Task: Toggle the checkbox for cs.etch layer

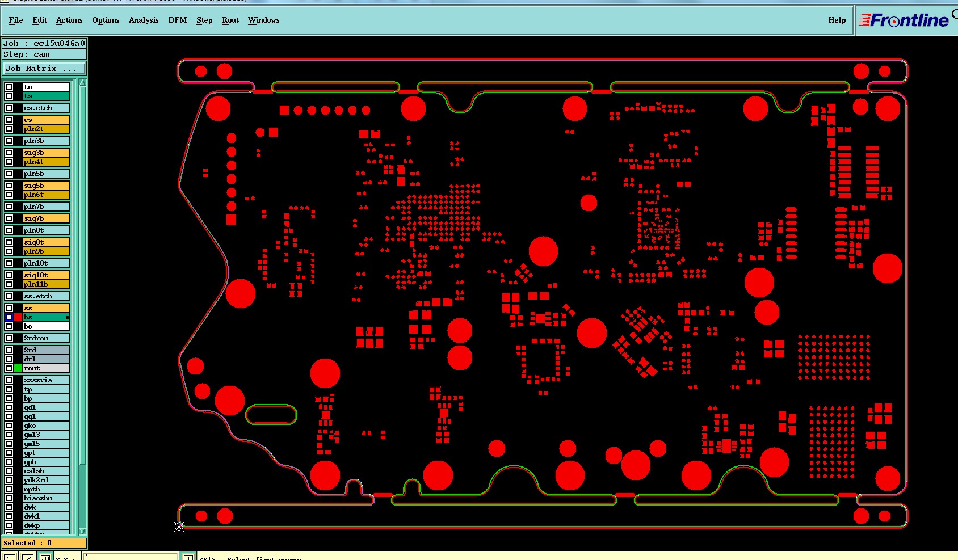Action: [x=9, y=108]
